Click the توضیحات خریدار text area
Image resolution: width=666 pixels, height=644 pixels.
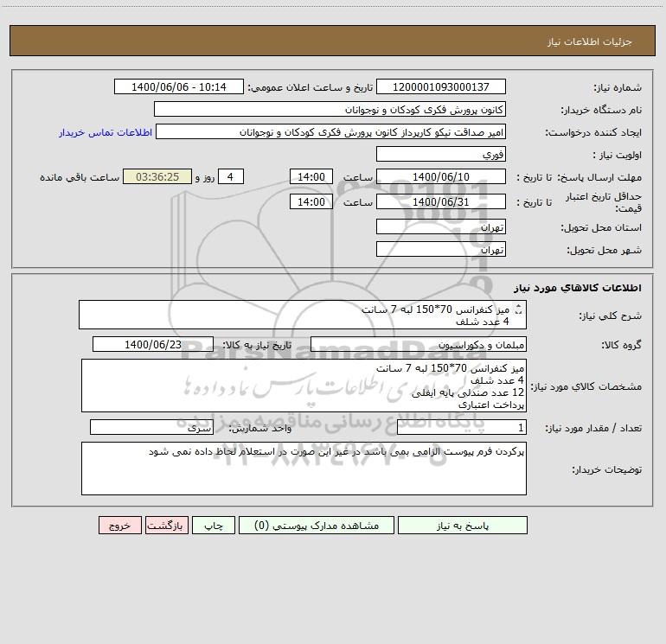pyautogui.click(x=304, y=469)
